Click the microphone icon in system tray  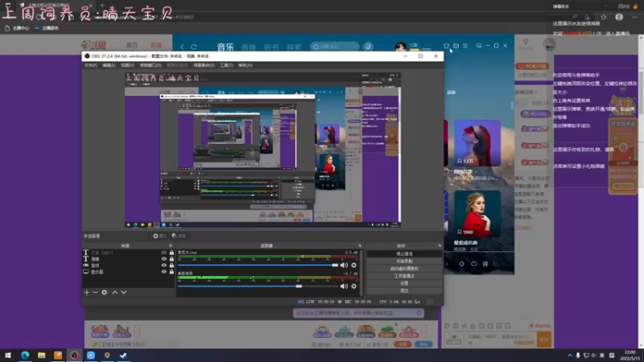578,355
